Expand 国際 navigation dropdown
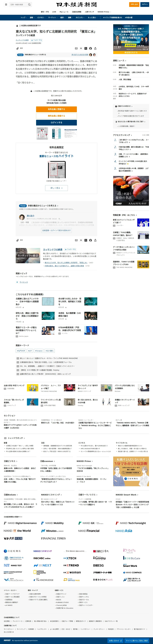The height and width of the screenshot is (644, 153). [71, 17]
